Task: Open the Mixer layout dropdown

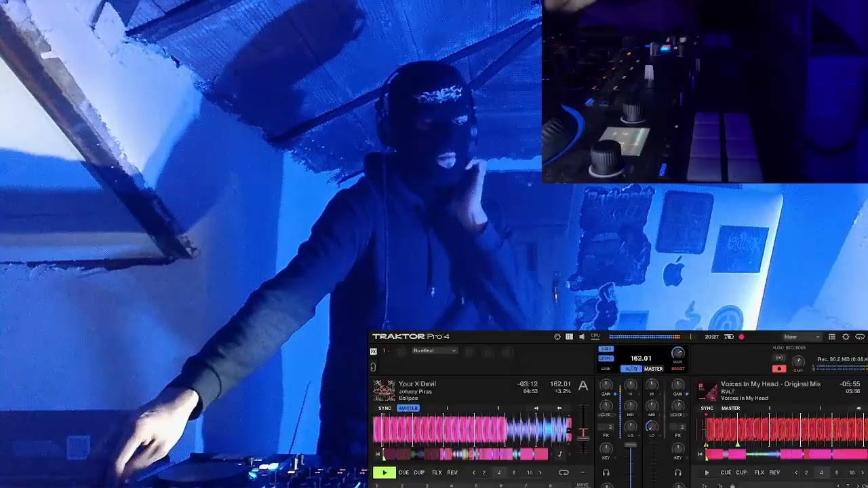Action: (802, 337)
